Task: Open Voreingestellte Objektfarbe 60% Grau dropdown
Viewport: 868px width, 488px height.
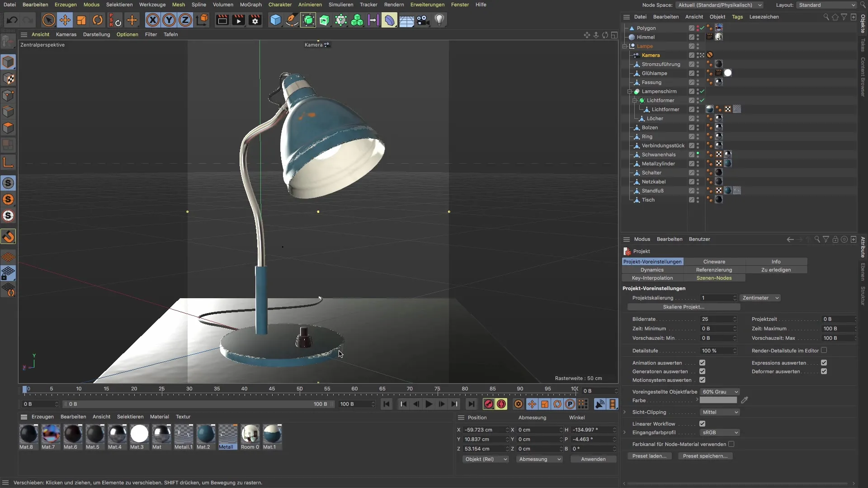Action: (x=720, y=392)
